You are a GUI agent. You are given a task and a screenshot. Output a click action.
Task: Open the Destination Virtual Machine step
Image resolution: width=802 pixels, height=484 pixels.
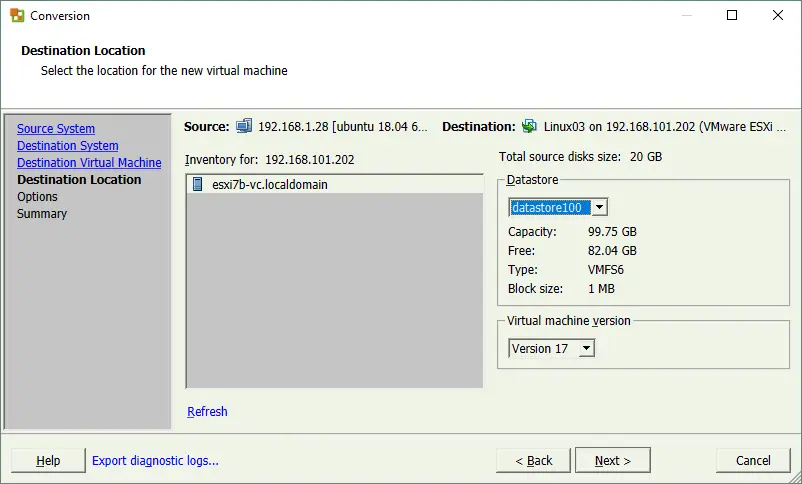tap(89, 162)
